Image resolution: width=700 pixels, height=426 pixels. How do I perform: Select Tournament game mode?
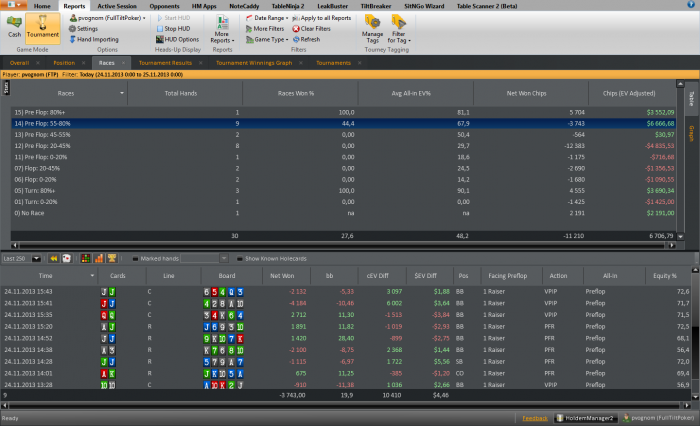[x=42, y=28]
